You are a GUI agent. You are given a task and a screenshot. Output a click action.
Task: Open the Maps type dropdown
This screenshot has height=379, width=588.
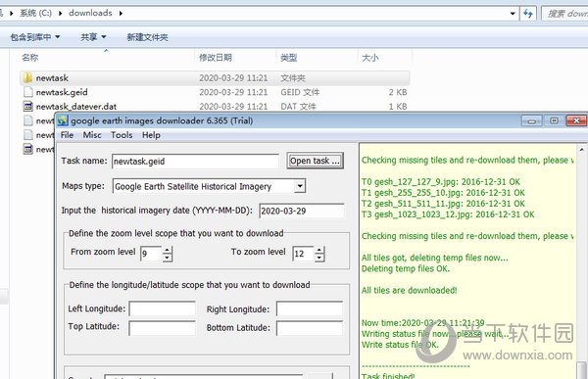(x=300, y=186)
